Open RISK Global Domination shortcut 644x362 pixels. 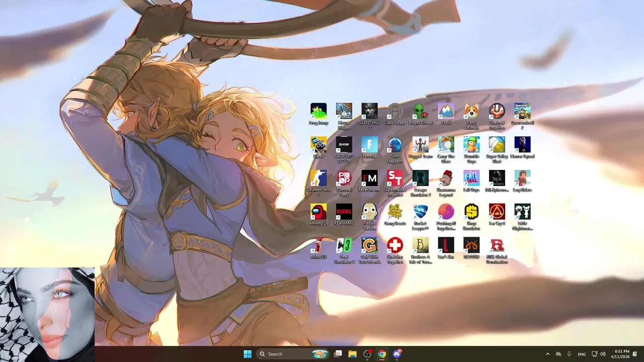click(x=497, y=251)
